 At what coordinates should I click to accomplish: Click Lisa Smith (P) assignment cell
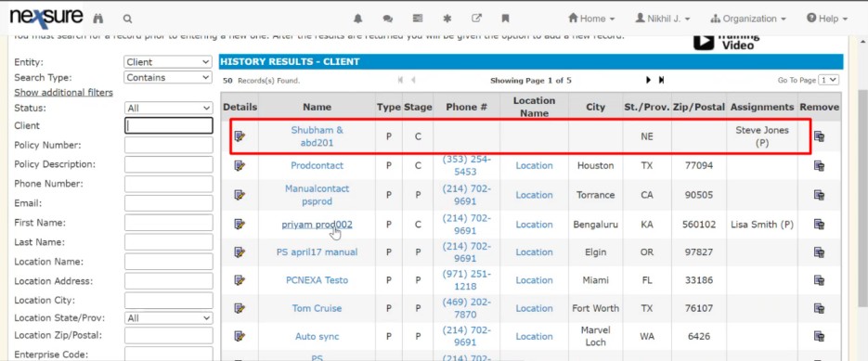pyautogui.click(x=762, y=225)
